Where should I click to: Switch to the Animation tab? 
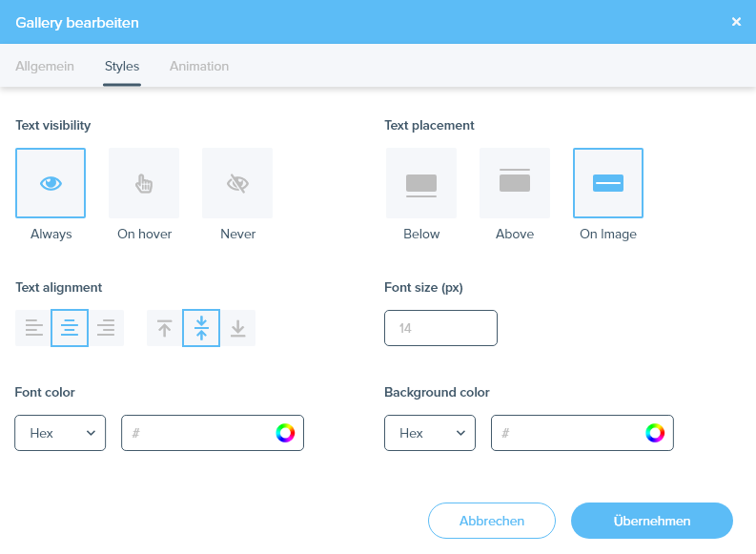199,67
